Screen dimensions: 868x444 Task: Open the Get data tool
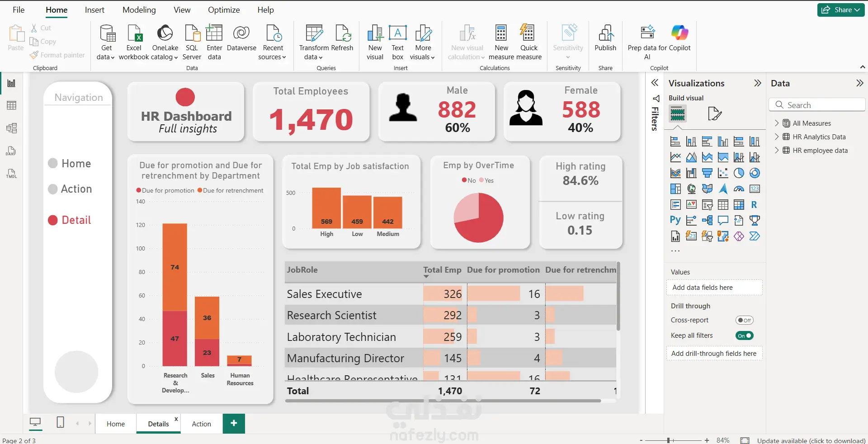coord(106,42)
